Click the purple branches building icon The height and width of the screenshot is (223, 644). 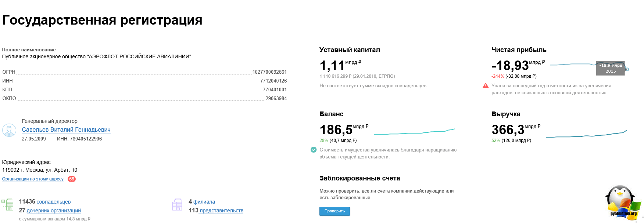click(177, 204)
